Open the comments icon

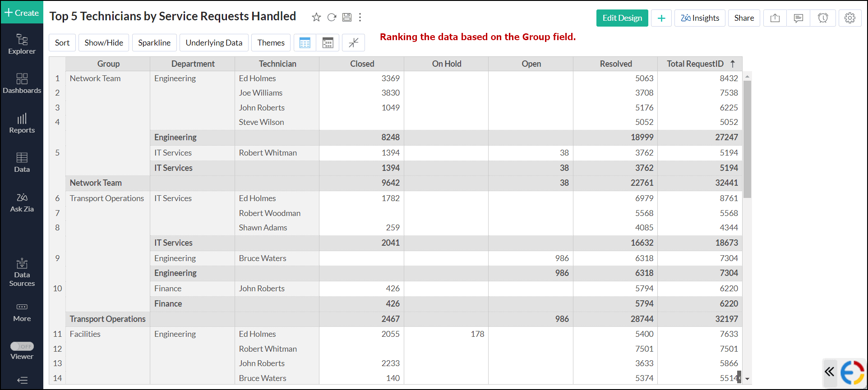pyautogui.click(x=798, y=18)
